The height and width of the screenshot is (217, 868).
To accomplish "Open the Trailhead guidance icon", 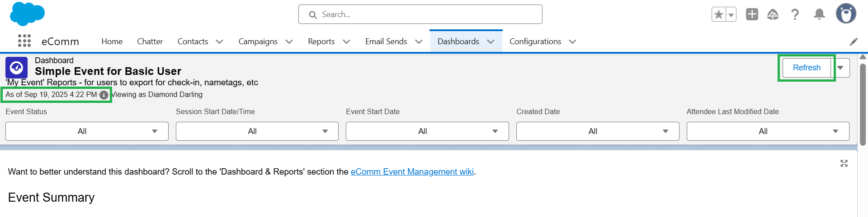I will coord(773,14).
